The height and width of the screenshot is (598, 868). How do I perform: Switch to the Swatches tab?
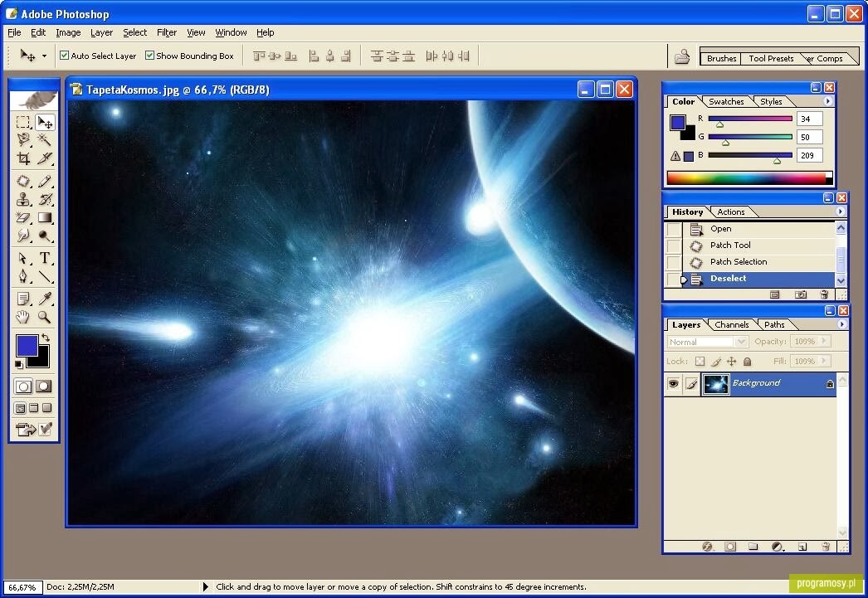pyautogui.click(x=726, y=102)
